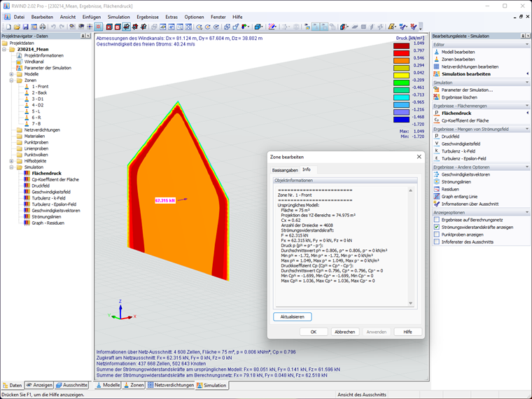Image resolution: width=532 pixels, height=399 pixels.
Task: Switch to the Anzeigen navigator tab
Action: click(x=39, y=385)
